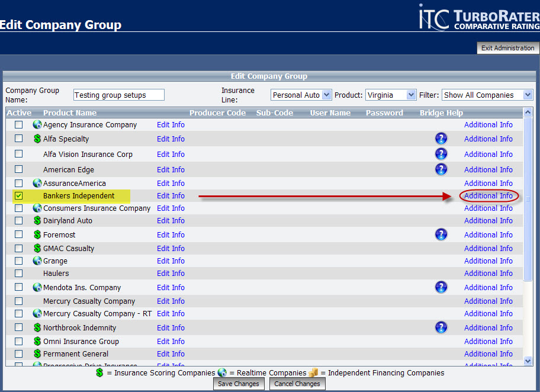Click the Bridge Help column header
540x392 pixels.
pyautogui.click(x=441, y=113)
